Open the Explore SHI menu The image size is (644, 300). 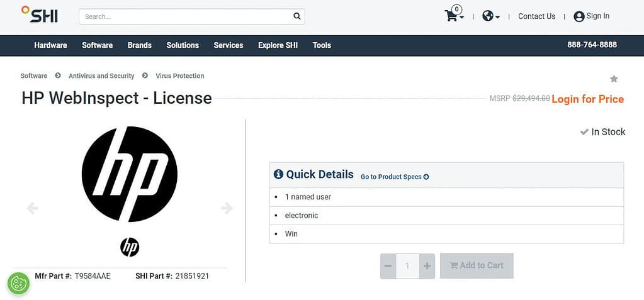(x=278, y=45)
